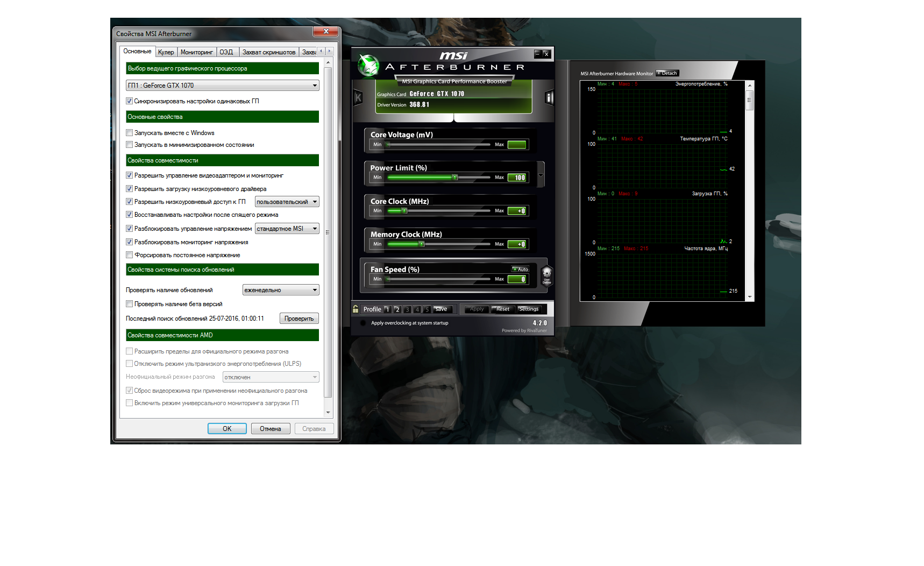The image size is (924, 566).
Task: Toggle 'Разрешить загрузку низкоуровневого драйвера'
Action: point(129,189)
